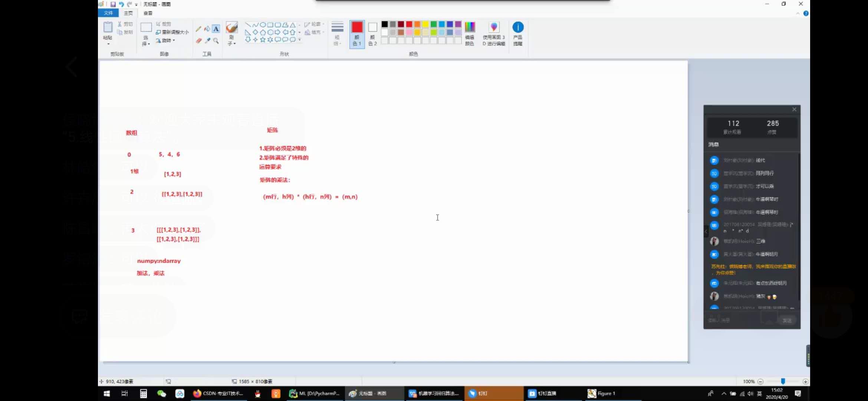Select the Text tool
This screenshot has width=868, height=401.
click(x=216, y=29)
